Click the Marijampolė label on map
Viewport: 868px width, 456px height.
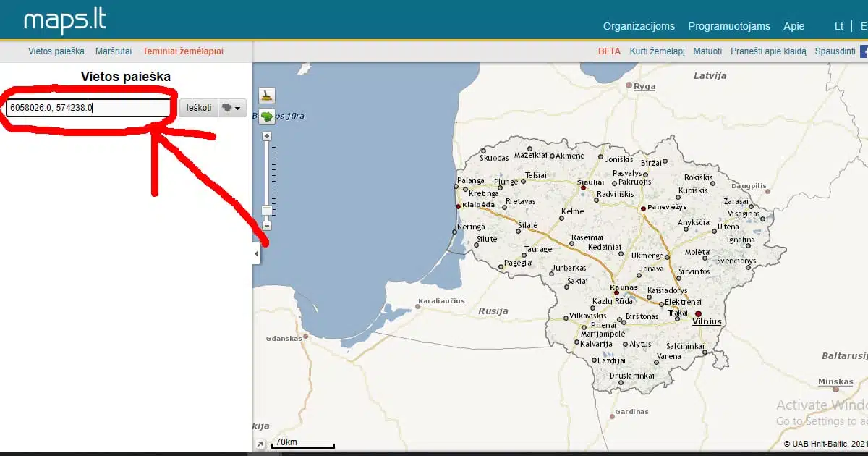click(603, 334)
